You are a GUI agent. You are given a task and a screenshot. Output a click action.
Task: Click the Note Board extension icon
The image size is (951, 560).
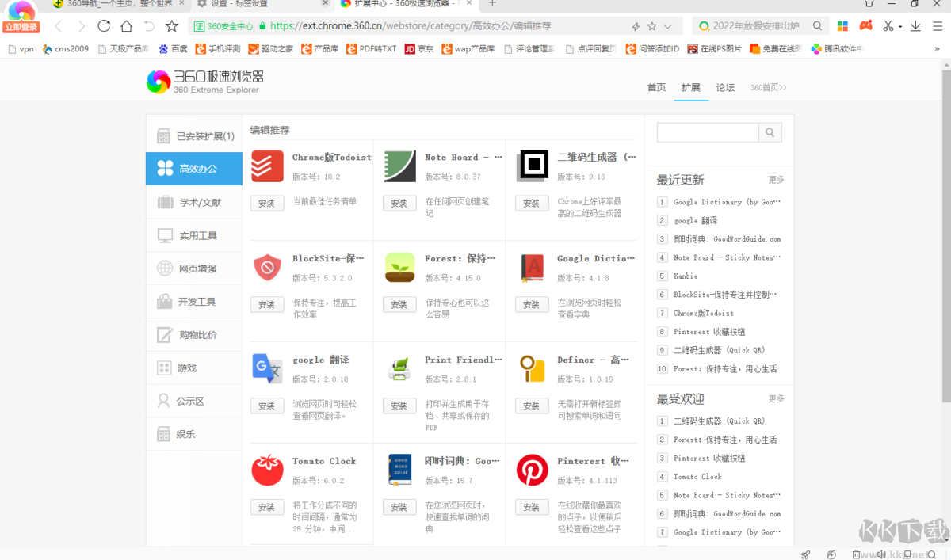point(399,166)
